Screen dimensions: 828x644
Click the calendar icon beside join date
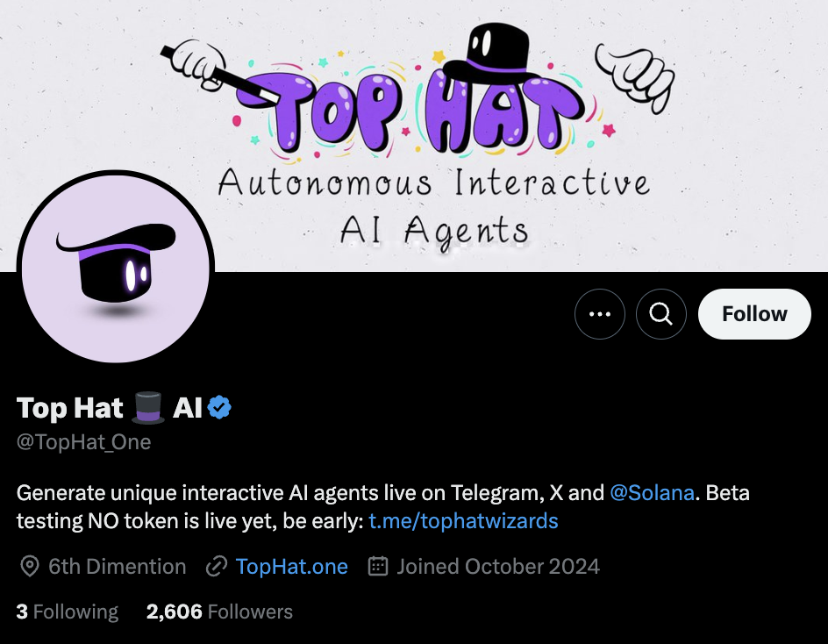click(x=378, y=566)
